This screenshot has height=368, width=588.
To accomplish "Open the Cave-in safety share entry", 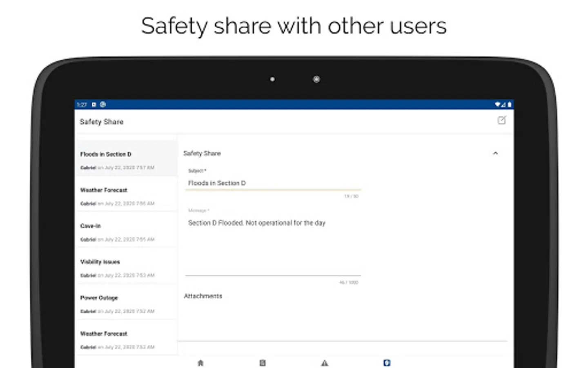I will coord(127,231).
